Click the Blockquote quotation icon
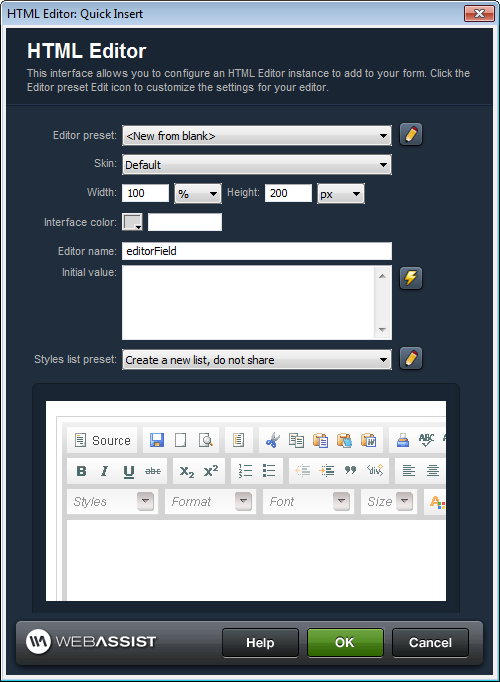Screen dimensions: 500x682 click(350, 471)
